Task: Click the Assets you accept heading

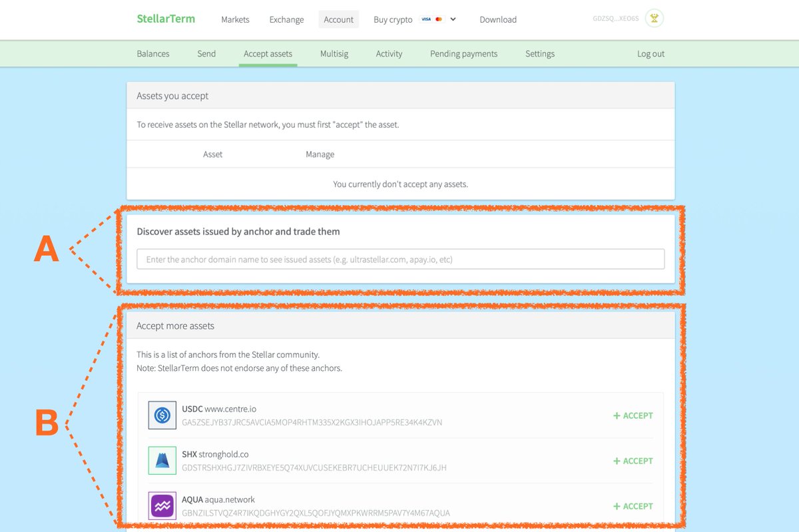Action: (x=172, y=96)
